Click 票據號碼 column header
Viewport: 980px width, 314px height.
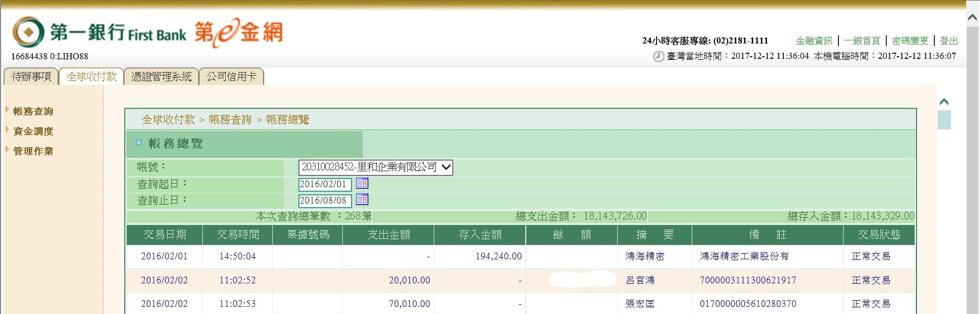point(308,235)
